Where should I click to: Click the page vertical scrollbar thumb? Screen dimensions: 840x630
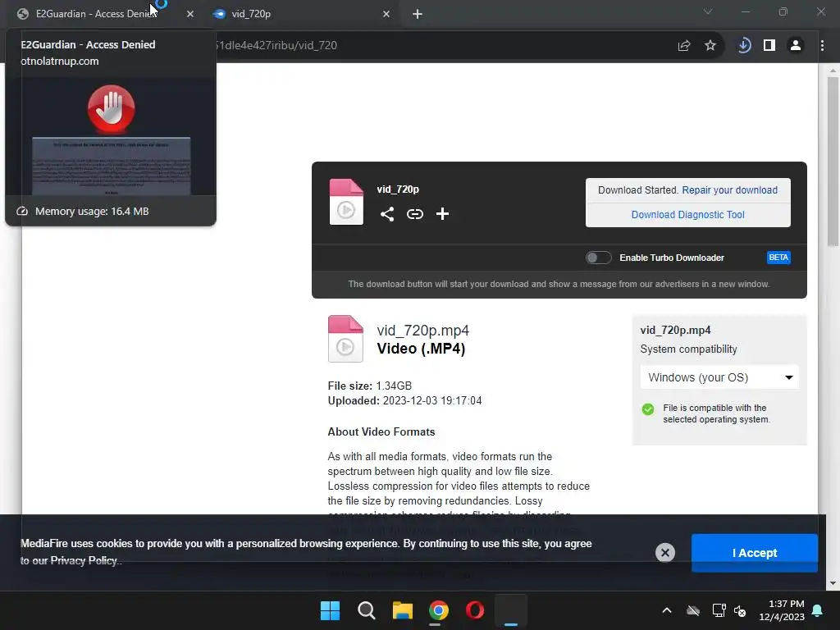pos(833,161)
